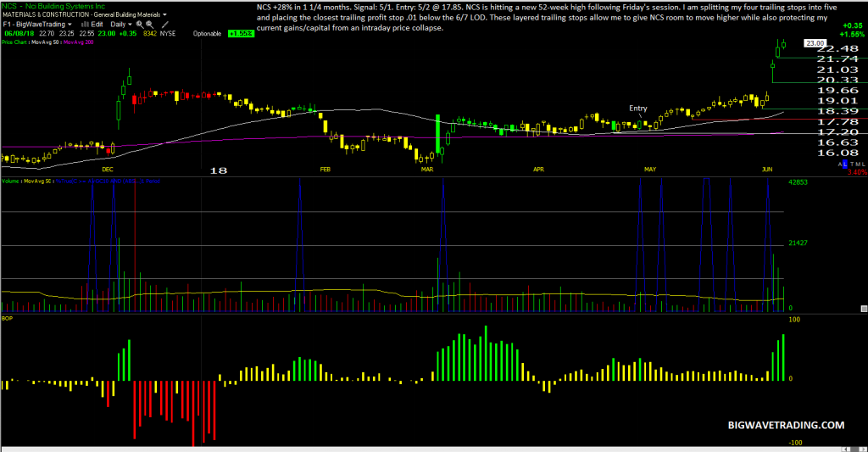
Task: Click the yellow 8342 volume value
Action: point(150,34)
